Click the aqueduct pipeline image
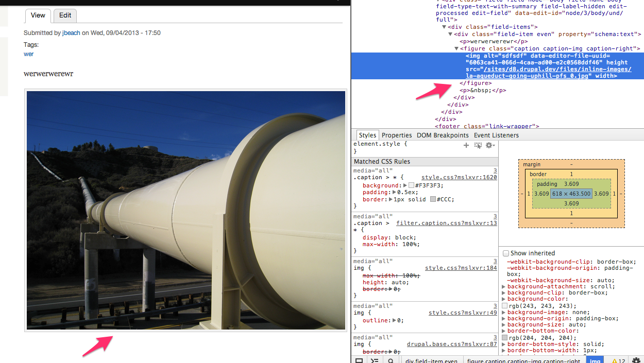This screenshot has width=644, height=363. 186,210
